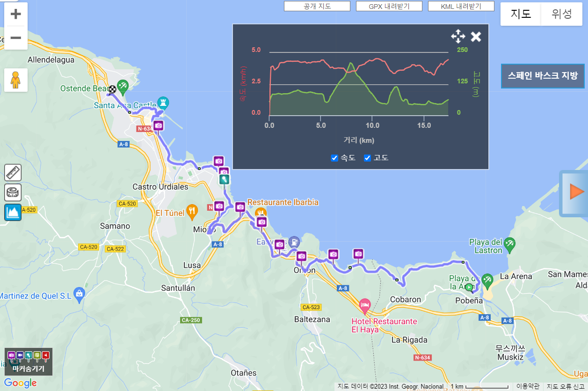Image resolution: width=588 pixels, height=391 pixels.
Task: Click the Playa del Lastron pin
Action: [509, 243]
